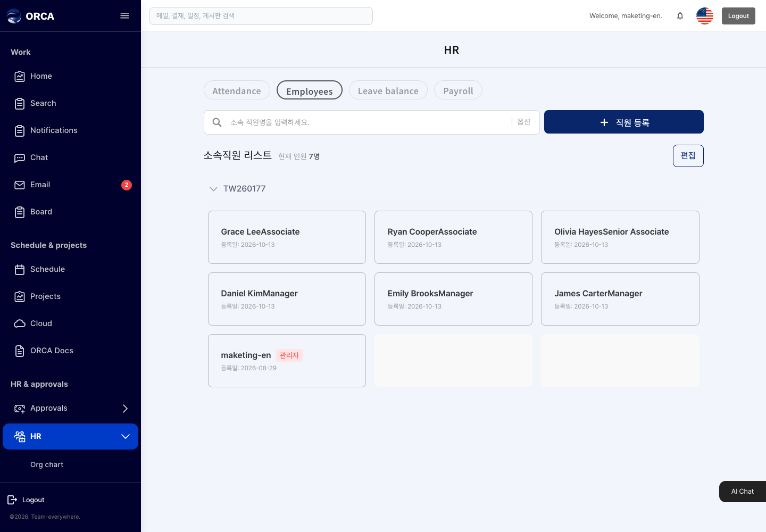The height and width of the screenshot is (532, 766).
Task: Open Ryan Cooper employee card
Action: click(453, 237)
